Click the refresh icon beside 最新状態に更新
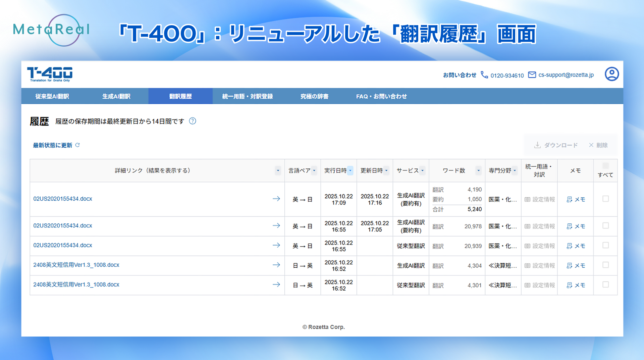The width and height of the screenshot is (644, 360). [x=77, y=145]
